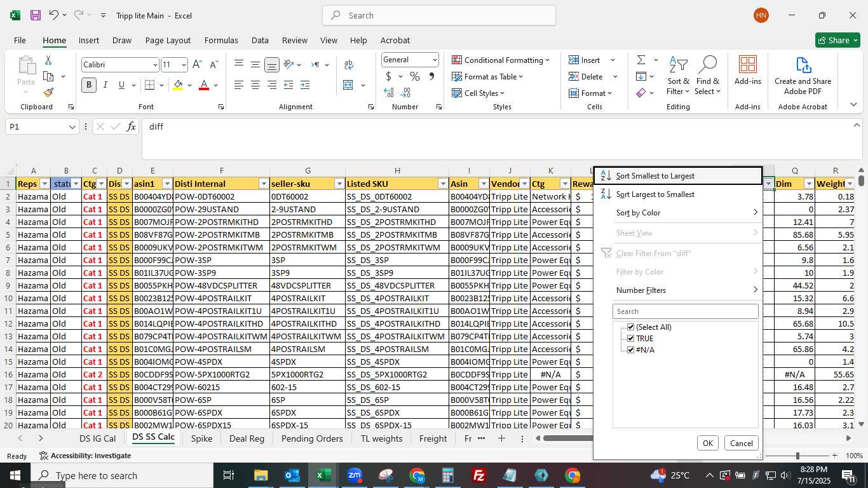Open Sort & Filter menu
The image size is (868, 488).
pos(678,76)
